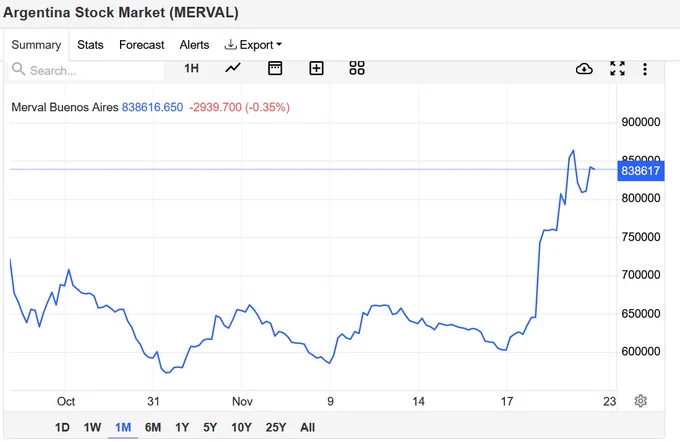Click the blue 838617 price marker
The width and height of the screenshot is (680, 442).
click(x=641, y=170)
